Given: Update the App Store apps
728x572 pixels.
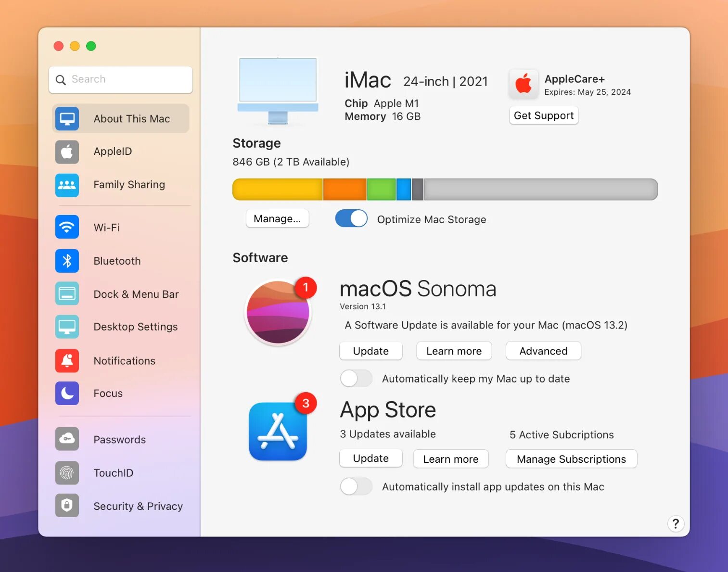Looking at the screenshot, I should [371, 458].
